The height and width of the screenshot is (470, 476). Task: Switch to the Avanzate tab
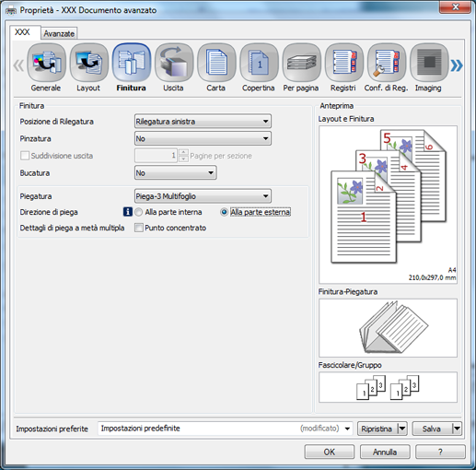(59, 33)
